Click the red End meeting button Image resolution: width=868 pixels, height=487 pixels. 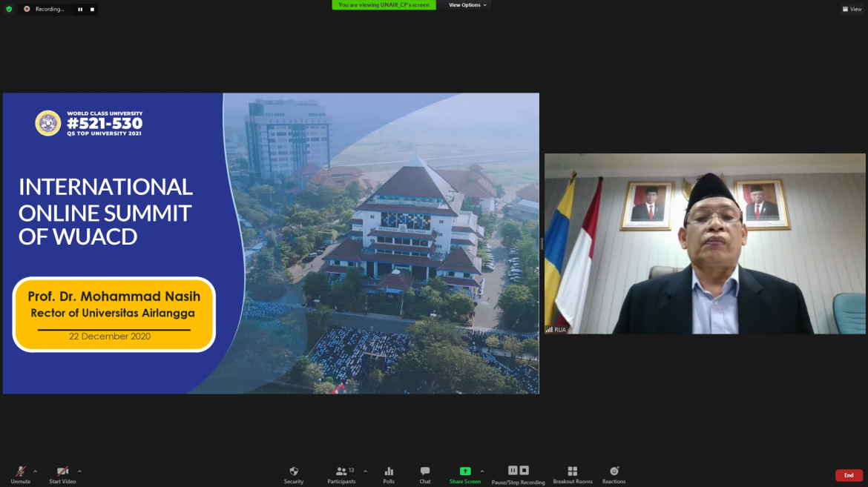click(849, 475)
